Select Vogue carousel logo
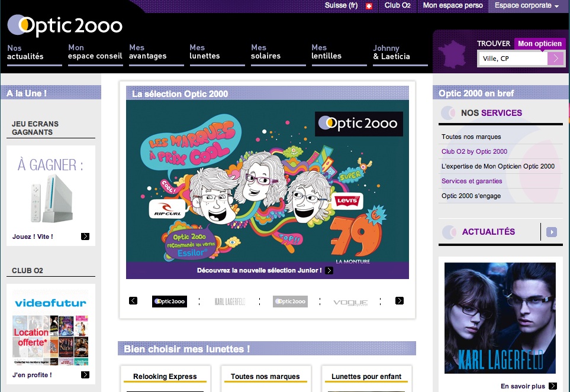The image size is (570, 392). pos(350,302)
